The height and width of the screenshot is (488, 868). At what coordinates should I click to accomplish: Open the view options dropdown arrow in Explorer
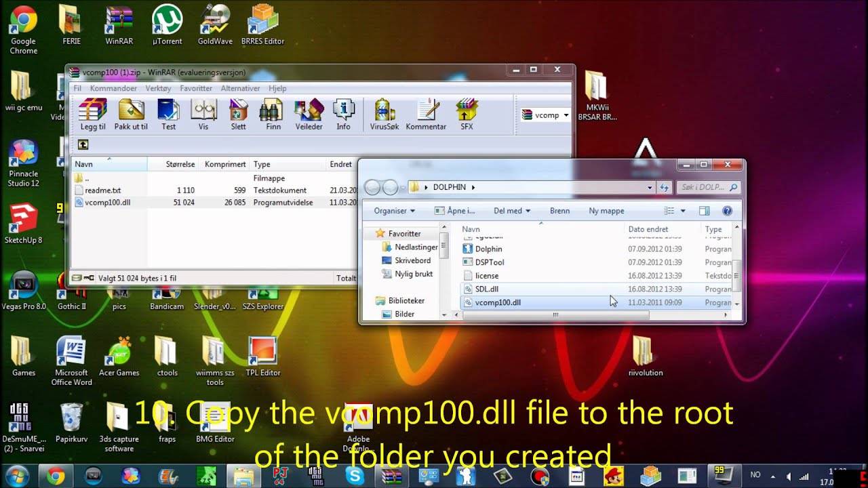(684, 211)
